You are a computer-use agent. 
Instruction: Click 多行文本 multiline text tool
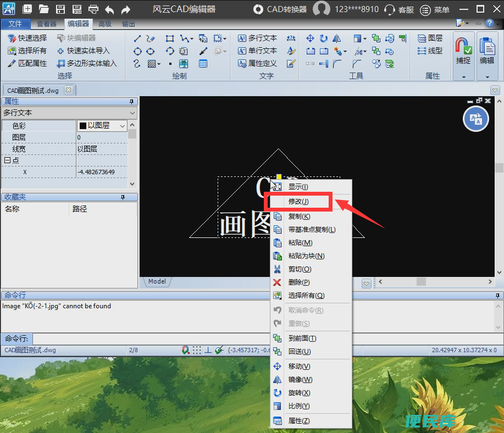click(x=257, y=38)
